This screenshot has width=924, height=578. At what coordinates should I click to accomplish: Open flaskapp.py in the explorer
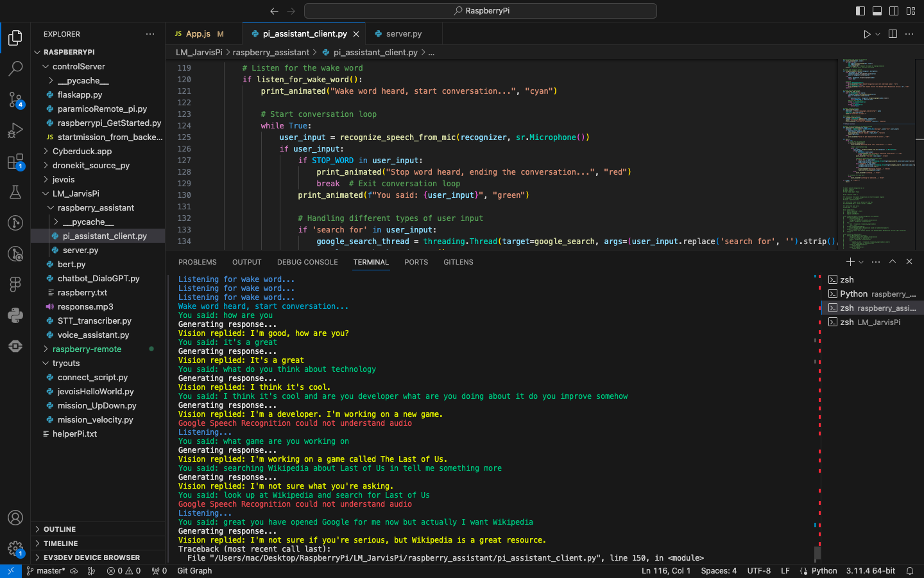click(x=98, y=94)
